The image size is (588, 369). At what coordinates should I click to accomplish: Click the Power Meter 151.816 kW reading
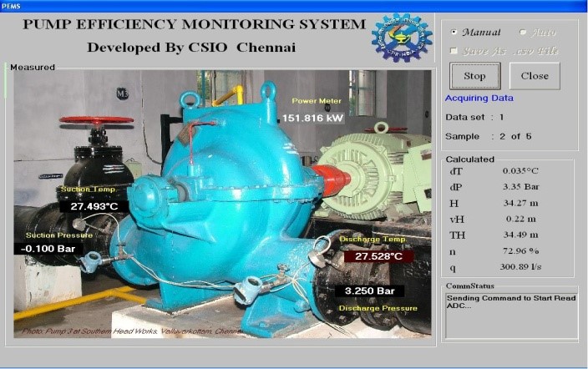[x=313, y=119]
